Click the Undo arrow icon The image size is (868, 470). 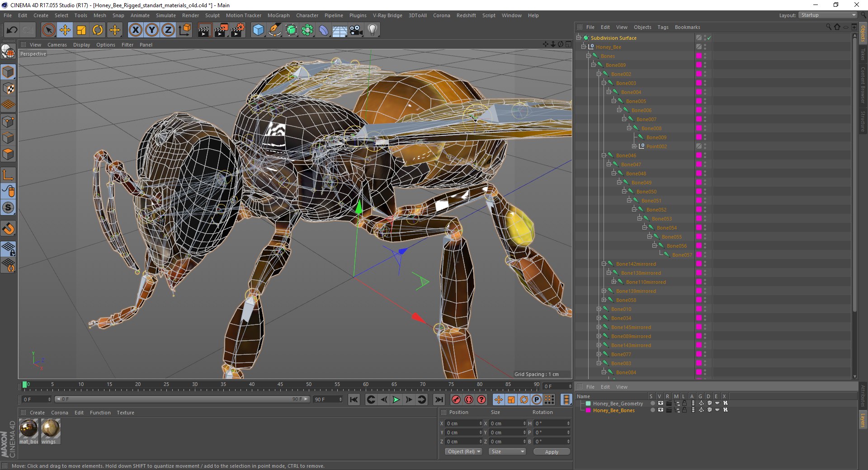click(x=12, y=30)
